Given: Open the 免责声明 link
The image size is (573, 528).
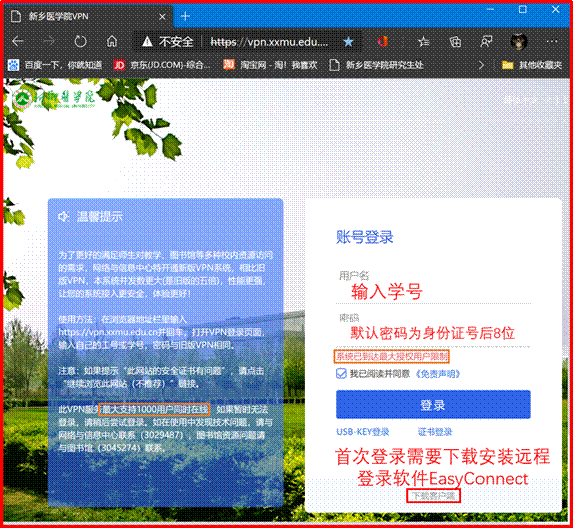Looking at the screenshot, I should 437,373.
